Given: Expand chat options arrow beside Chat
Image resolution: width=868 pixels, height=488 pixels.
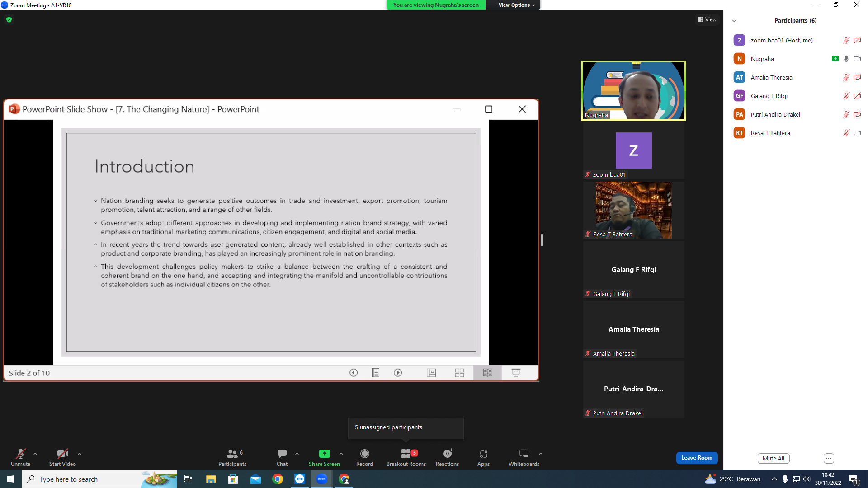Looking at the screenshot, I should click(297, 454).
